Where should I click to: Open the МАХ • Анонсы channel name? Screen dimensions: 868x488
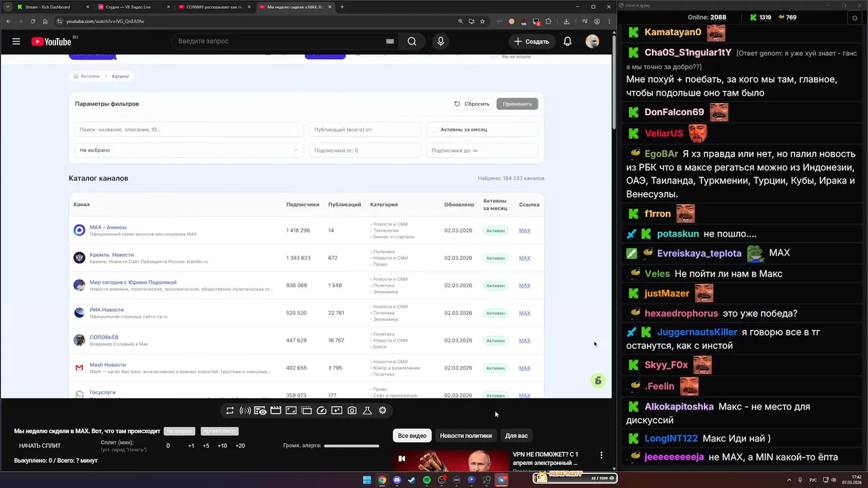[108, 227]
